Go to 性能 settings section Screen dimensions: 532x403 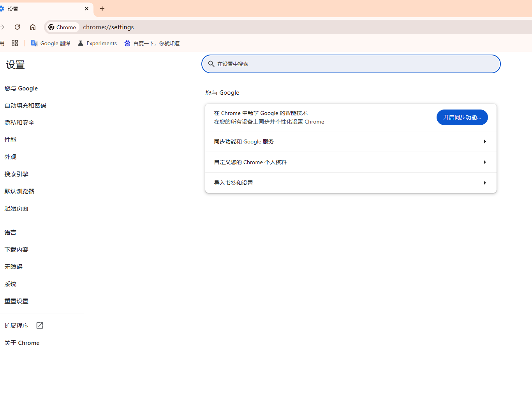click(11, 140)
